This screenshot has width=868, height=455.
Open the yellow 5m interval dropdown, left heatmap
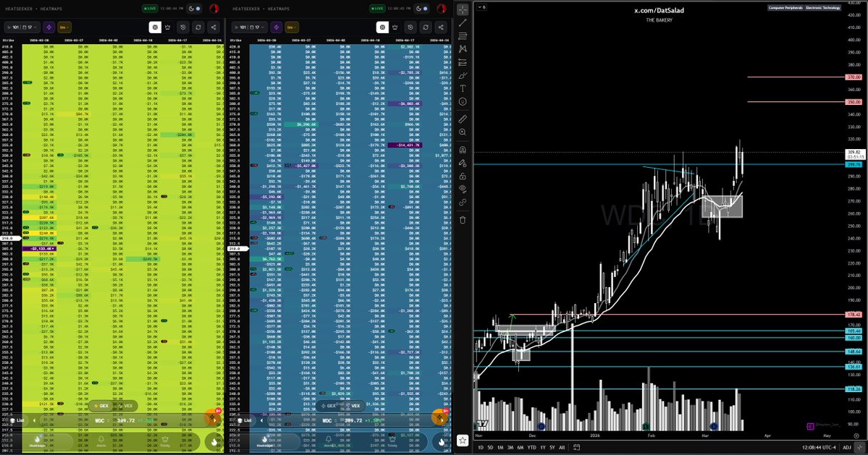pos(64,27)
